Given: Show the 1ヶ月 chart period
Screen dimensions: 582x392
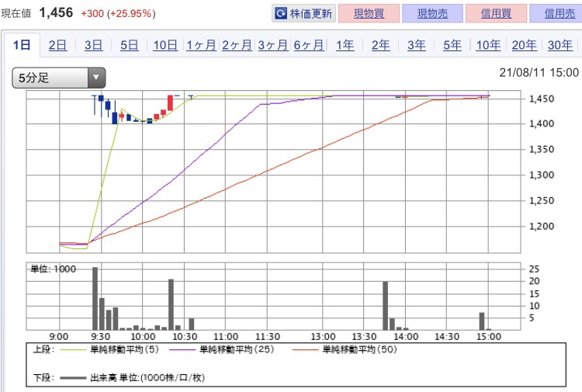Looking at the screenshot, I should 201,45.
